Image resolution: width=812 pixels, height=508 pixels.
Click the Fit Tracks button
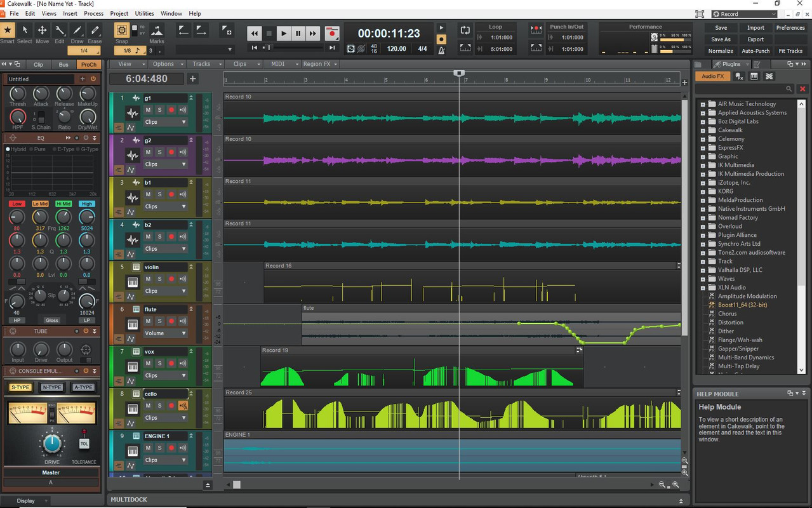pos(790,51)
